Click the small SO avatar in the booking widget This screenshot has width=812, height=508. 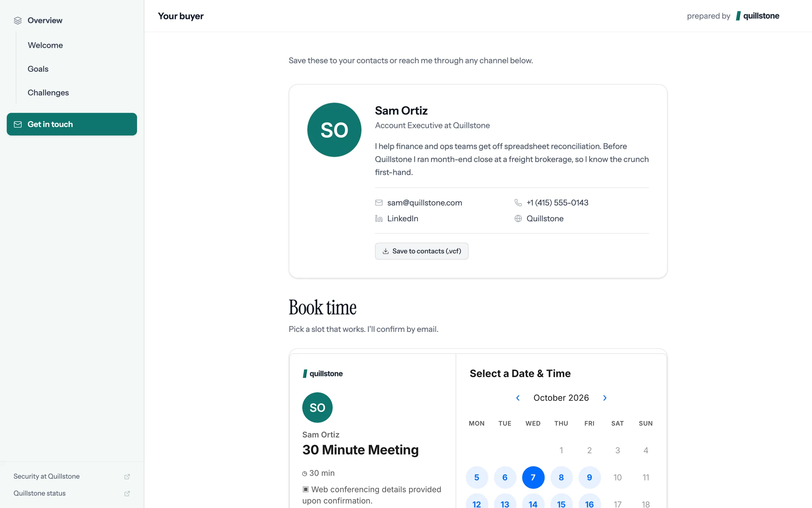click(317, 407)
